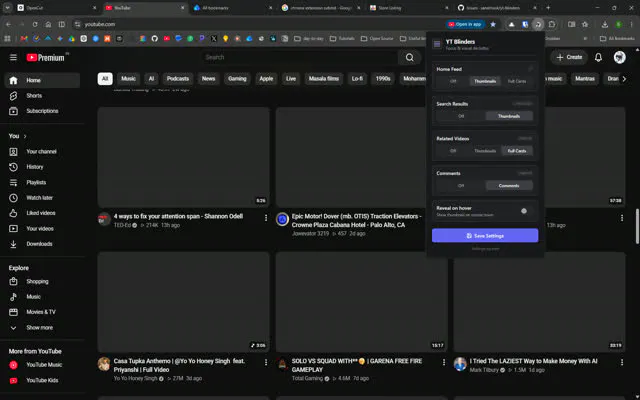Toggle the Reveal on hover switch
The width and height of the screenshot is (640, 400).
tap(524, 211)
